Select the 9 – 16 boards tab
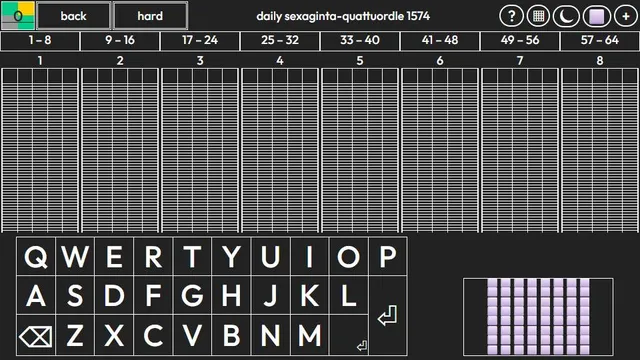 tap(120, 41)
